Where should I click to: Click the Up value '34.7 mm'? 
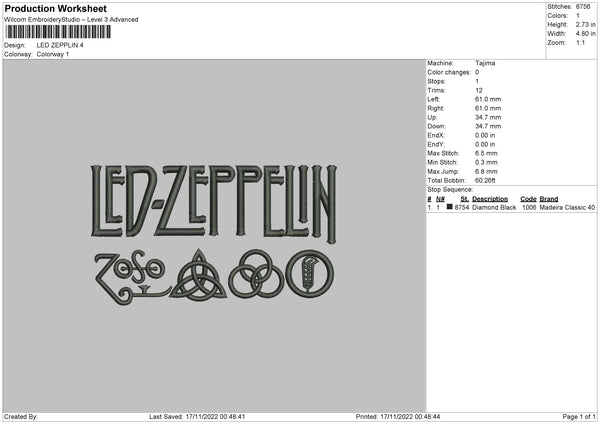488,117
